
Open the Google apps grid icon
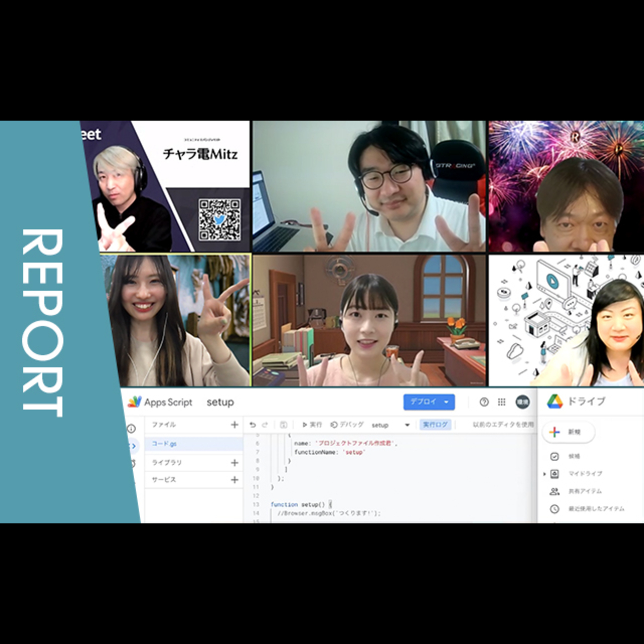(501, 402)
